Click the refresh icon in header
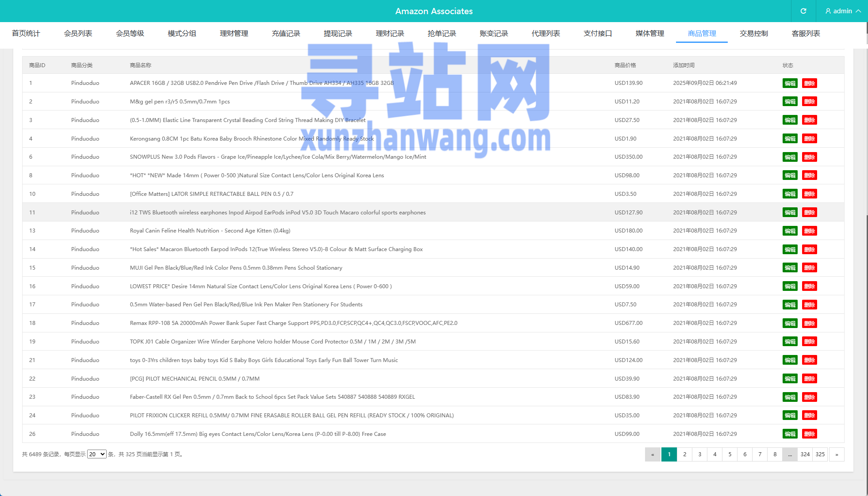Viewport: 868px width, 496px height. click(803, 11)
